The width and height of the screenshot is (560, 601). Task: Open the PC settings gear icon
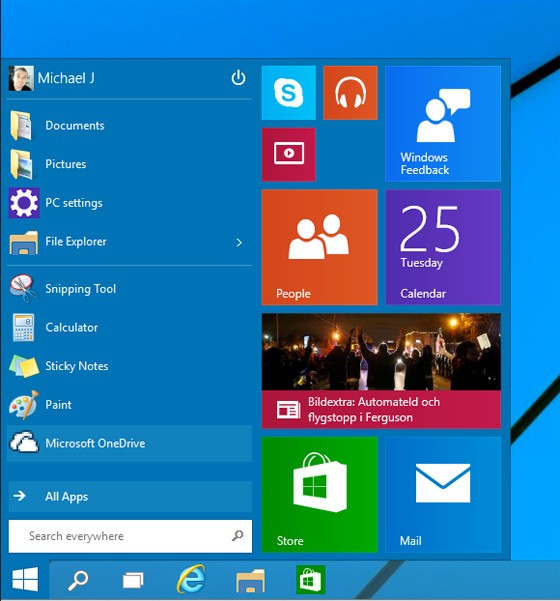tap(24, 203)
